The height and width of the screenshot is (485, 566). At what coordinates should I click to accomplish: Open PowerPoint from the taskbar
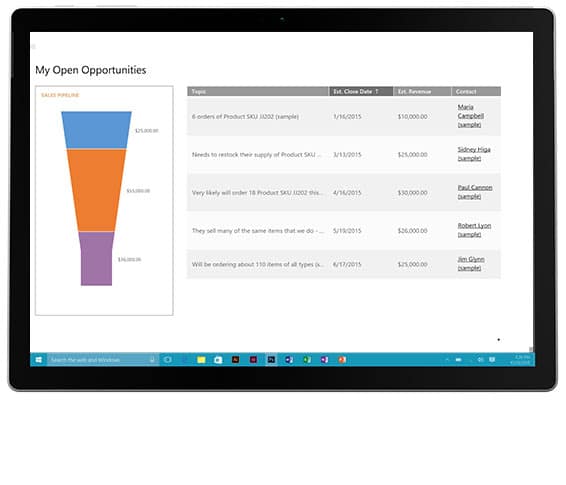pyautogui.click(x=342, y=360)
